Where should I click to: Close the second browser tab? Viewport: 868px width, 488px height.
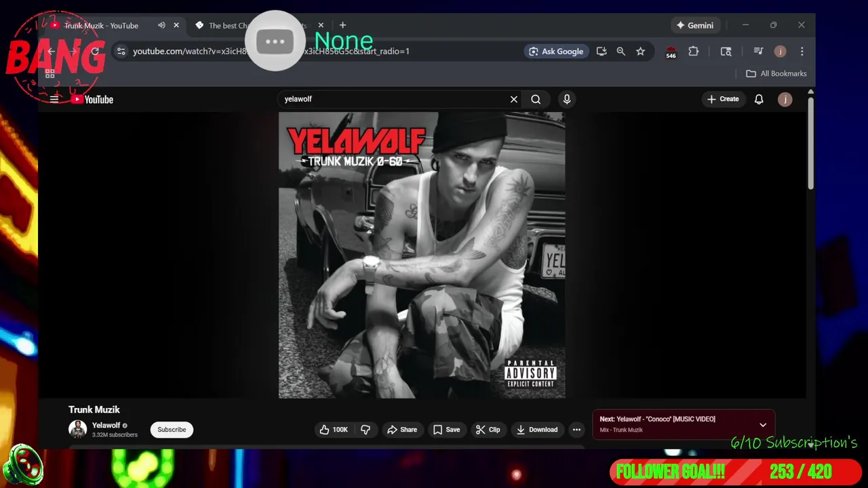321,26
